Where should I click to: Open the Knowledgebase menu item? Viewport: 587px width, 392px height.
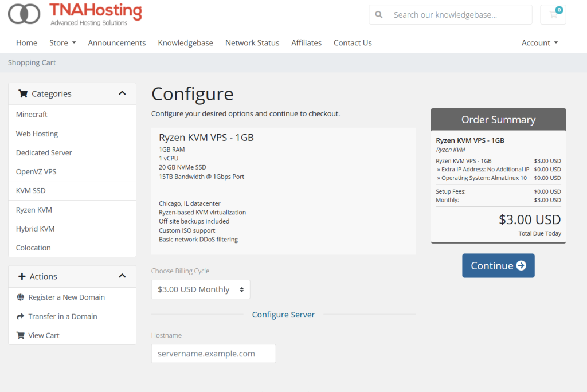tap(185, 43)
